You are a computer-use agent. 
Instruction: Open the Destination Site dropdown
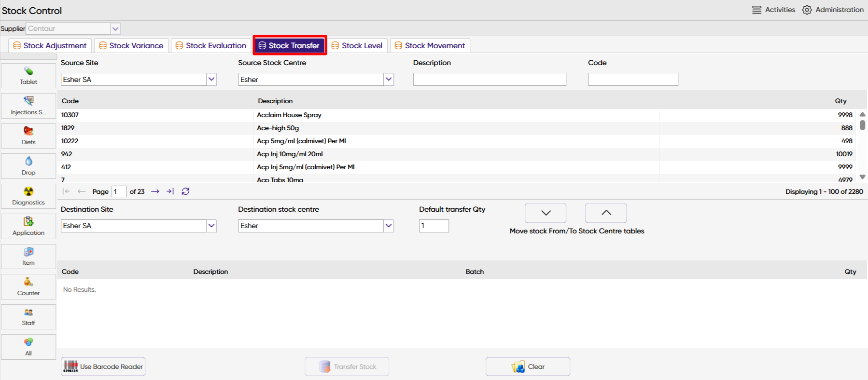pyautogui.click(x=211, y=226)
